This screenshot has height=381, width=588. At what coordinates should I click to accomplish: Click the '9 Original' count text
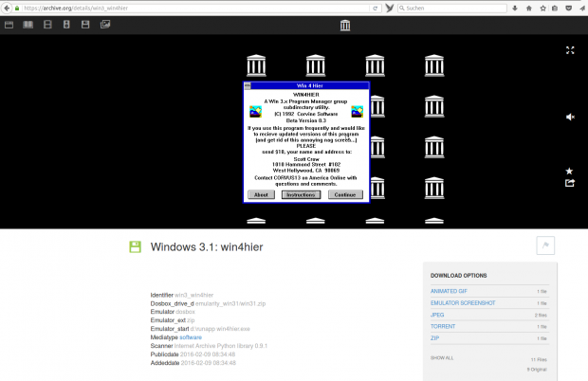pyautogui.click(x=537, y=370)
